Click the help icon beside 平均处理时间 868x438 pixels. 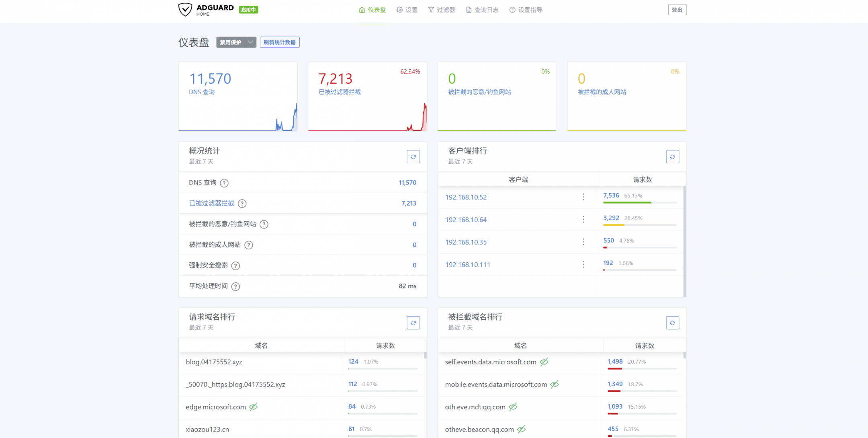click(x=235, y=286)
